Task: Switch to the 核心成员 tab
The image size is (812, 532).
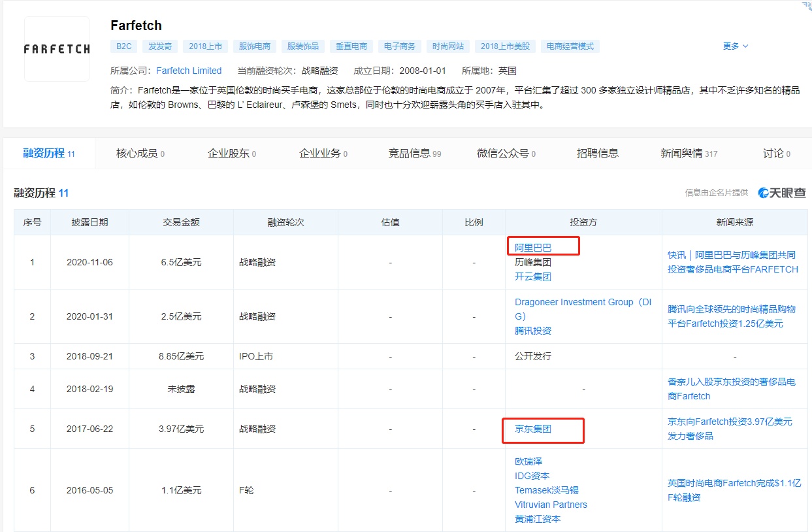Action: pyautogui.click(x=140, y=154)
